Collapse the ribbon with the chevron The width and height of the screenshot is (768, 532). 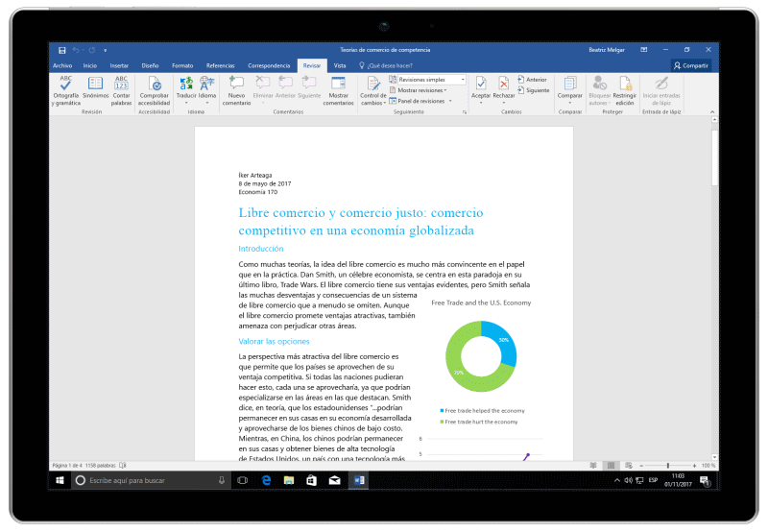click(x=712, y=112)
